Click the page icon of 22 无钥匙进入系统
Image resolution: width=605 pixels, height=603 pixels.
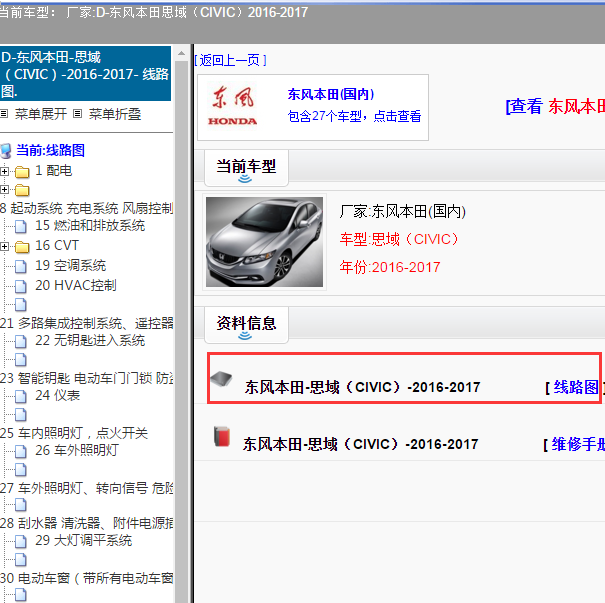click(21, 341)
